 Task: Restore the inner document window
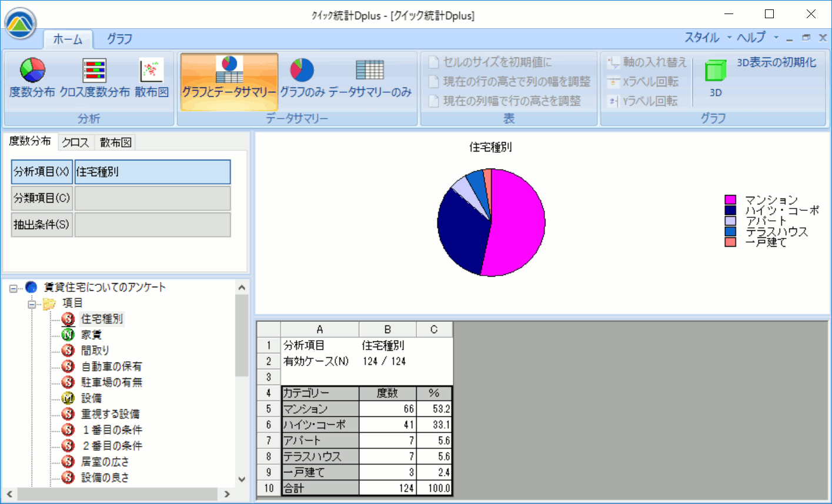pyautogui.click(x=806, y=38)
